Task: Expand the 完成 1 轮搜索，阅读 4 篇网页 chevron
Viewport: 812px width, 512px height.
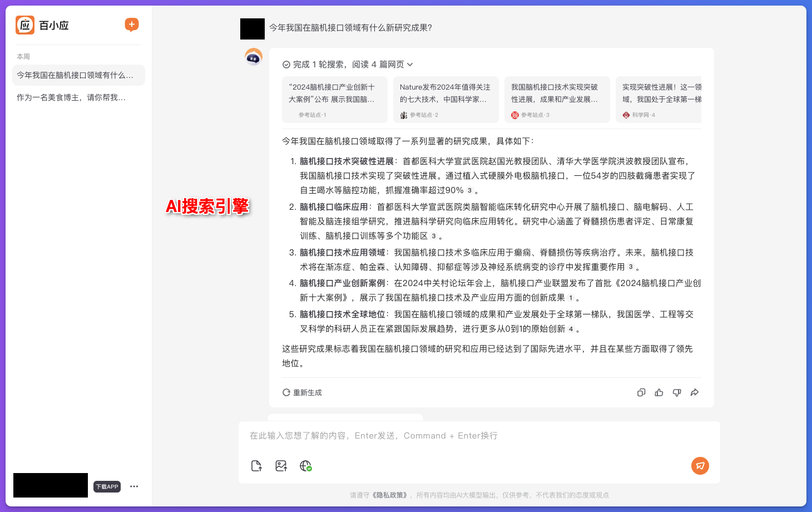Action: tap(410, 65)
